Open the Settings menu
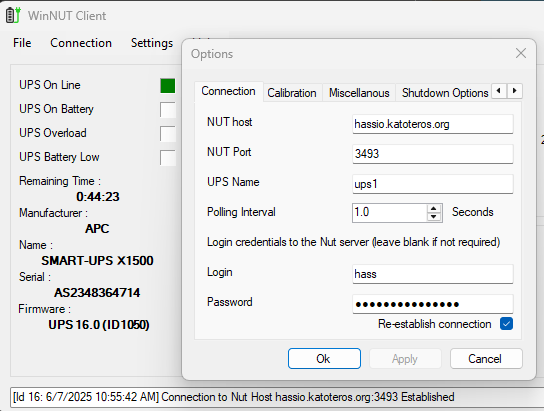This screenshot has height=411, width=544. click(x=152, y=43)
